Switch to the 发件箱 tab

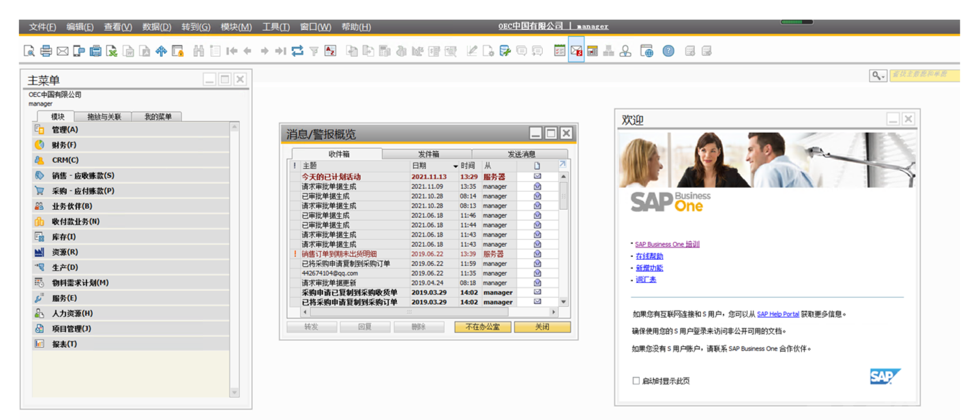pos(428,154)
